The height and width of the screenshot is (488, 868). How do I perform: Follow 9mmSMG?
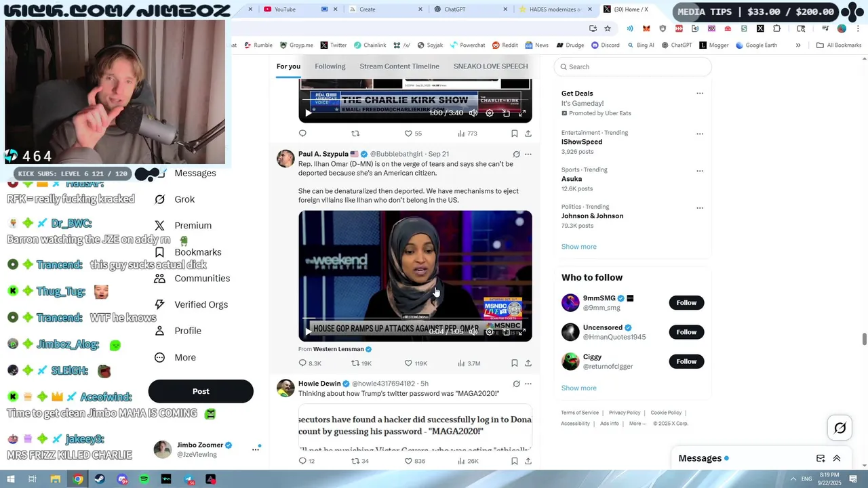coord(686,303)
